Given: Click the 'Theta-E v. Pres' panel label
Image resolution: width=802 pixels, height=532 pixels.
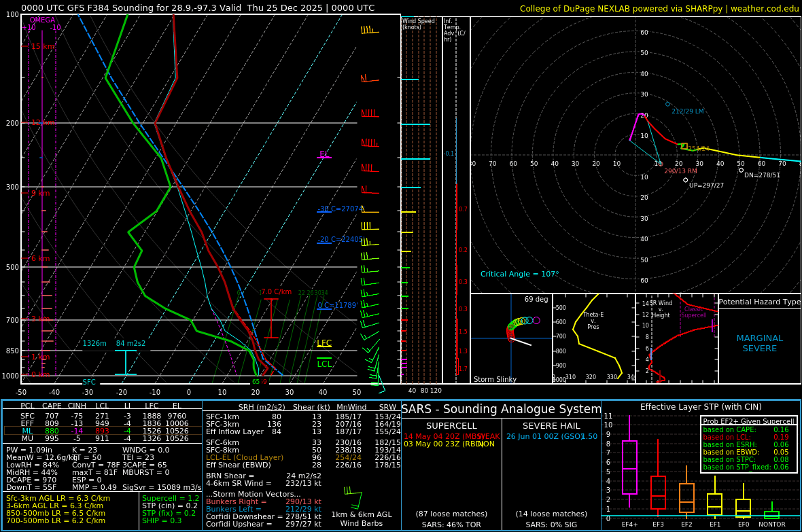Looking at the screenshot, I should tap(593, 321).
